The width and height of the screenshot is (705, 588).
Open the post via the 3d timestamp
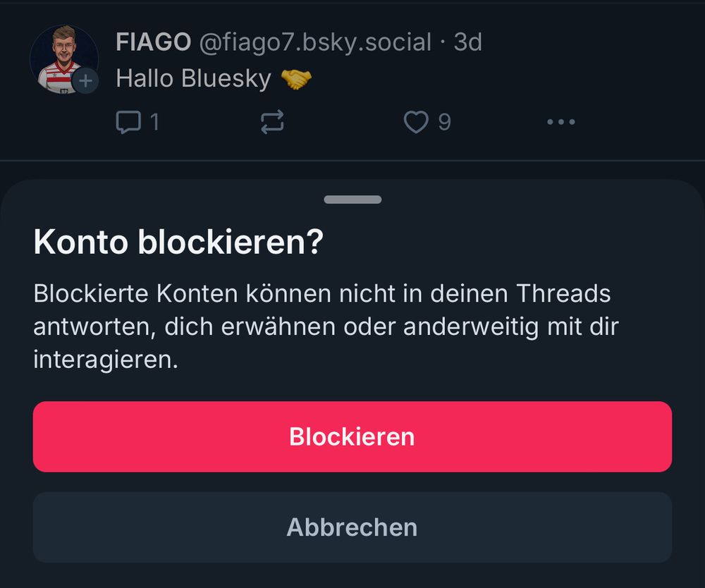pos(469,42)
